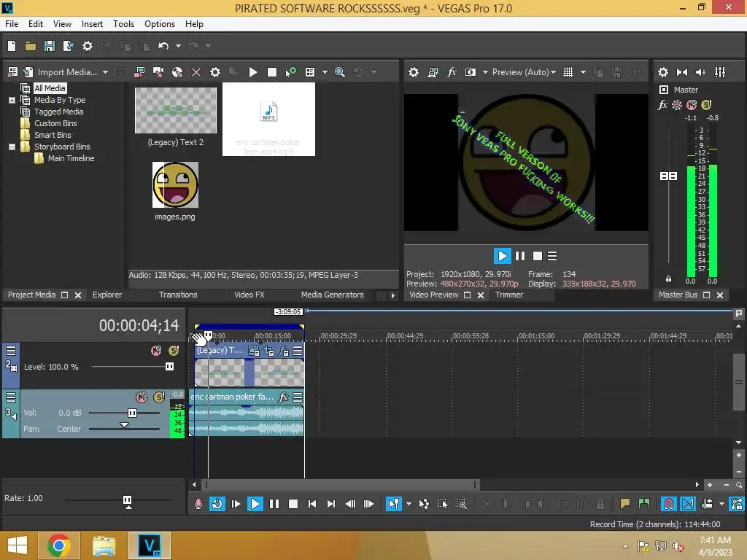The height and width of the screenshot is (560, 747).
Task: Switch to the Media Generators tab
Action: click(x=332, y=295)
